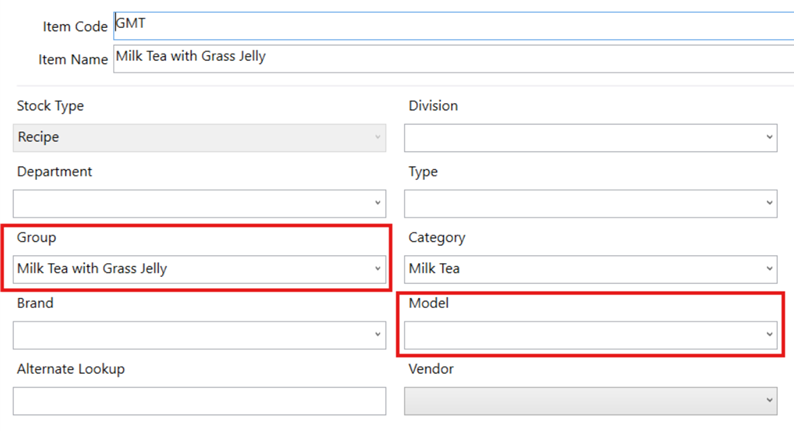Screen dimensions: 794x431
Task: Open the Brand dropdown
Action: pyautogui.click(x=199, y=334)
